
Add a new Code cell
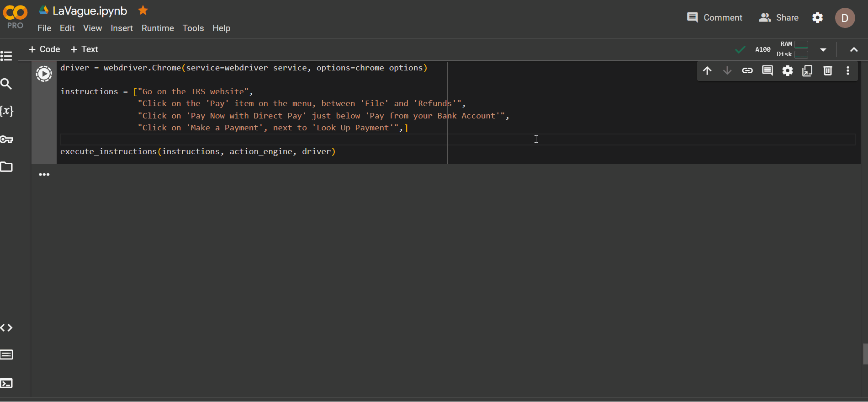click(x=44, y=49)
